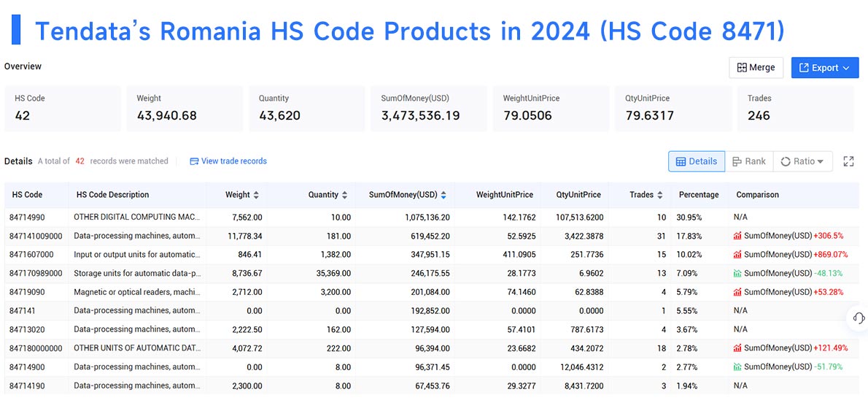Click 'Magnetic or optical readers, machi...' description
The image size is (868, 403).
[137, 291]
